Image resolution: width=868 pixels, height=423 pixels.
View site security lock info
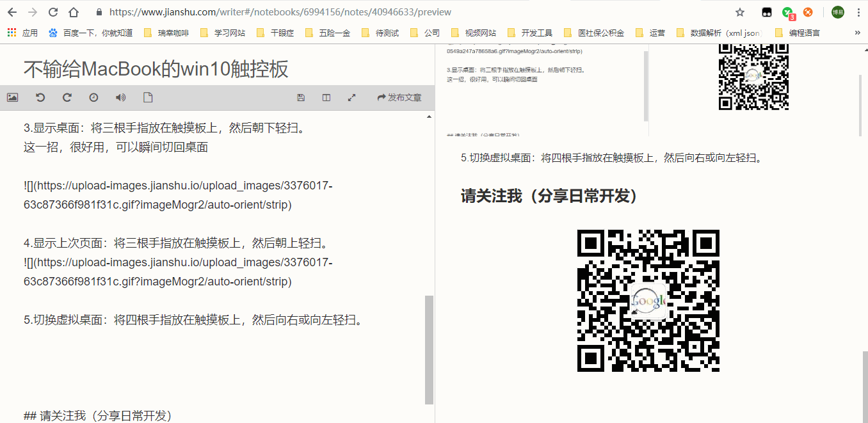pyautogui.click(x=99, y=12)
